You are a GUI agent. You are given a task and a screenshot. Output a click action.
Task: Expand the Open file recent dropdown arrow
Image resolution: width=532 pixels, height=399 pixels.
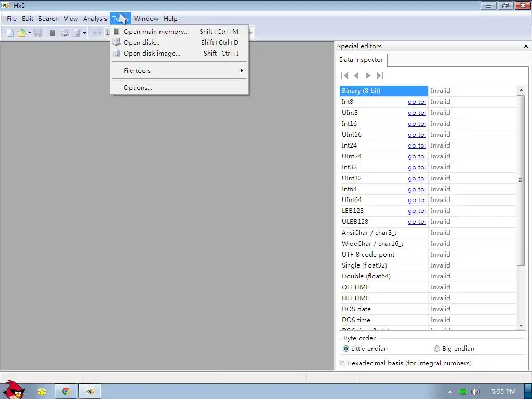pyautogui.click(x=30, y=33)
